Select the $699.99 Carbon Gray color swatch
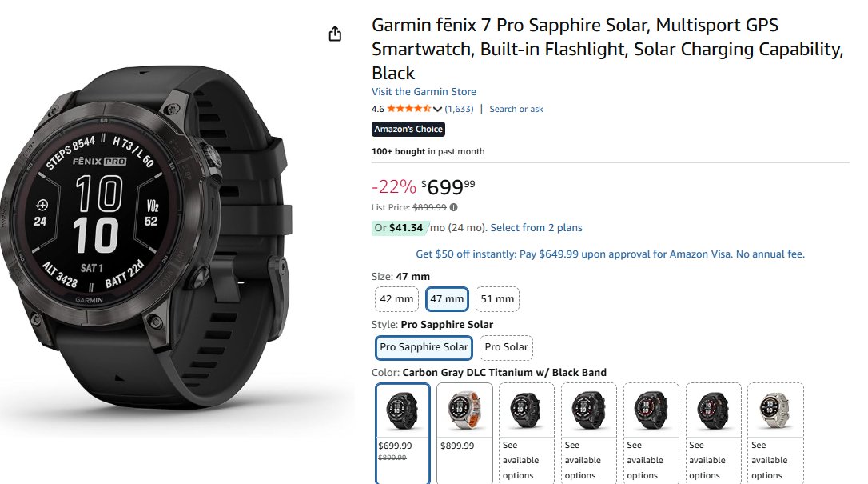The image size is (868, 484). tap(402, 432)
